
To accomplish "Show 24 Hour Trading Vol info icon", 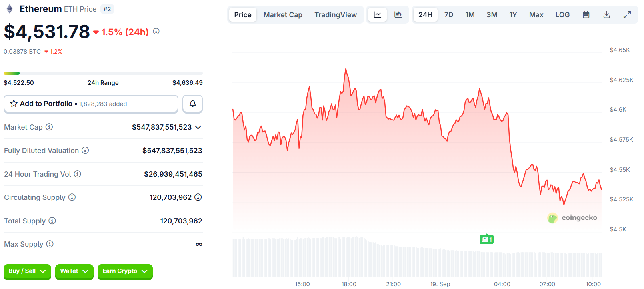I will click(x=78, y=174).
